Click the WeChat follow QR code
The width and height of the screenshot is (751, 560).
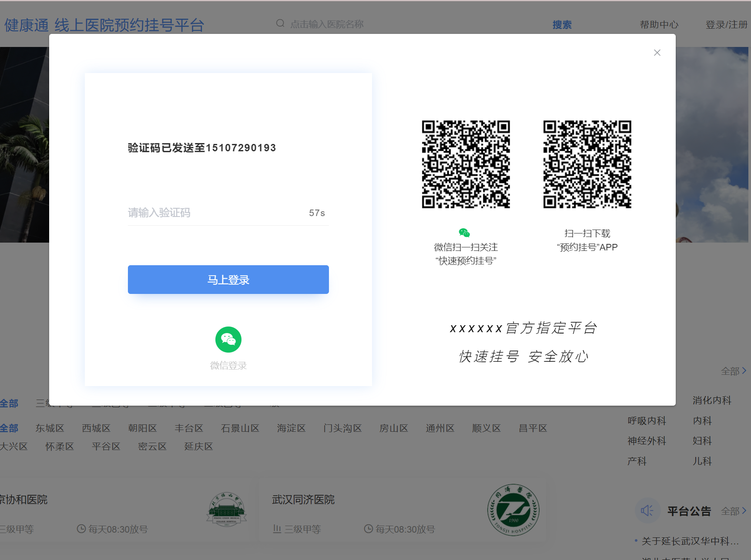coord(466,164)
